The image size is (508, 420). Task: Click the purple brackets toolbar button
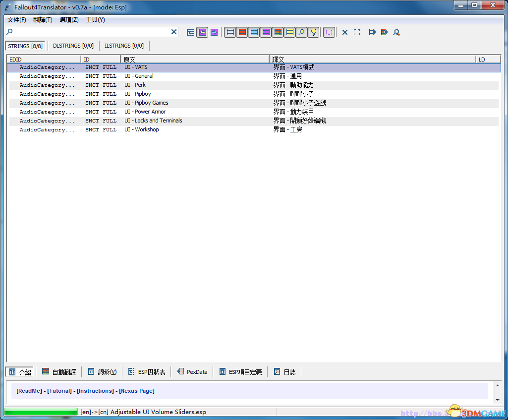[329, 32]
